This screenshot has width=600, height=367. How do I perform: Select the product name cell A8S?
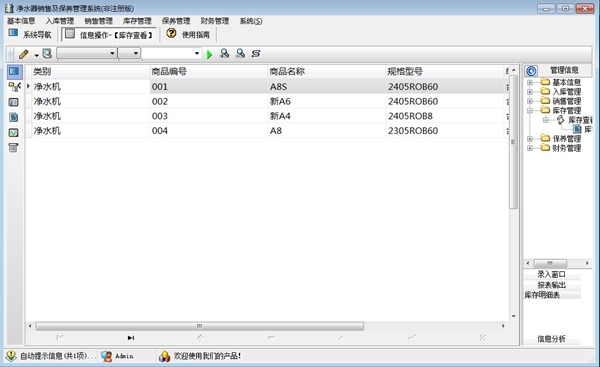[x=326, y=87]
